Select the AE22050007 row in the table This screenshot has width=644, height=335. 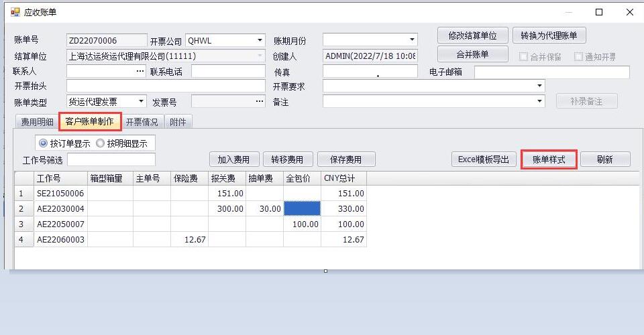point(60,224)
